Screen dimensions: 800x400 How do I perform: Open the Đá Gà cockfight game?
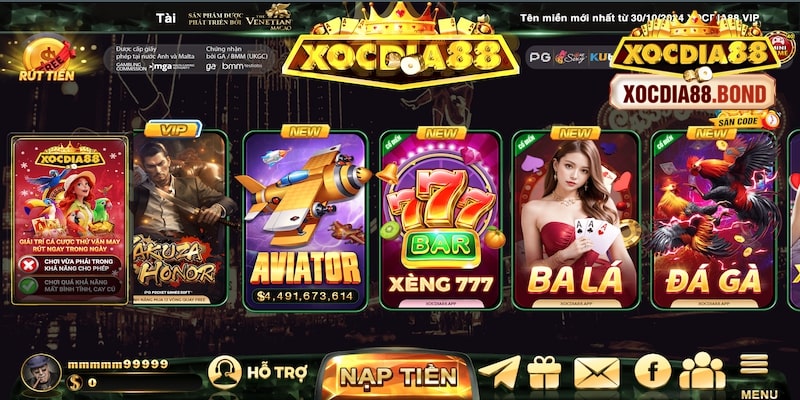[x=714, y=219]
